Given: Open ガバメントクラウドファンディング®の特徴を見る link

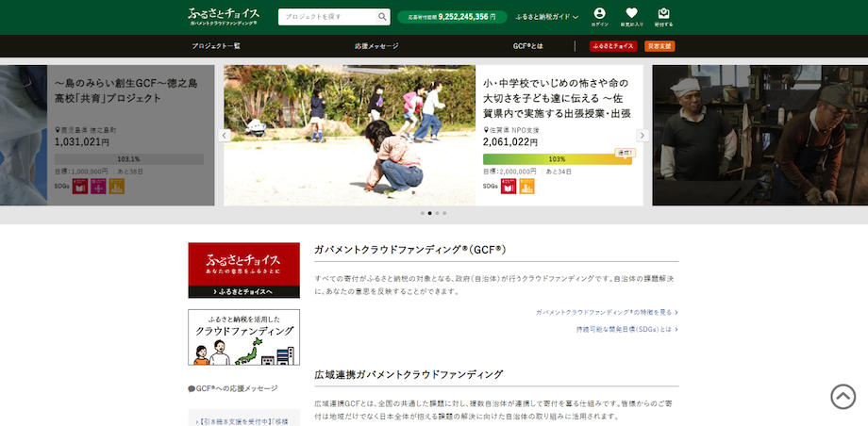Looking at the screenshot, I should (607, 313).
